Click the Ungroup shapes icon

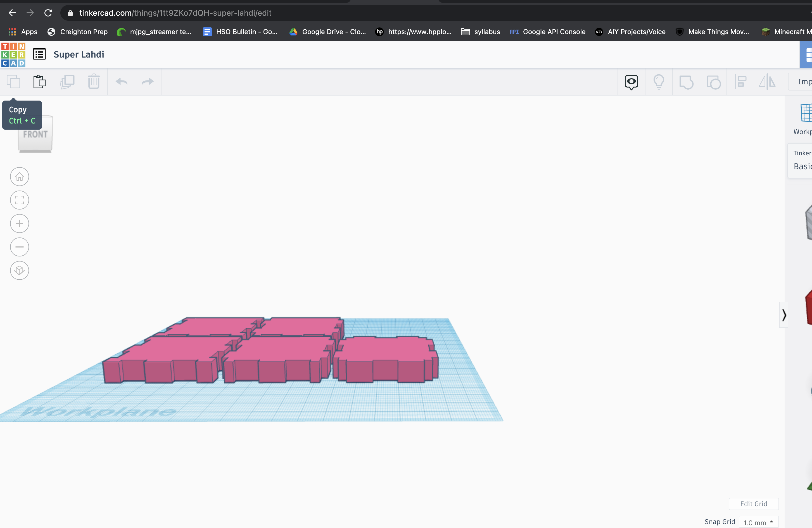pyautogui.click(x=713, y=82)
